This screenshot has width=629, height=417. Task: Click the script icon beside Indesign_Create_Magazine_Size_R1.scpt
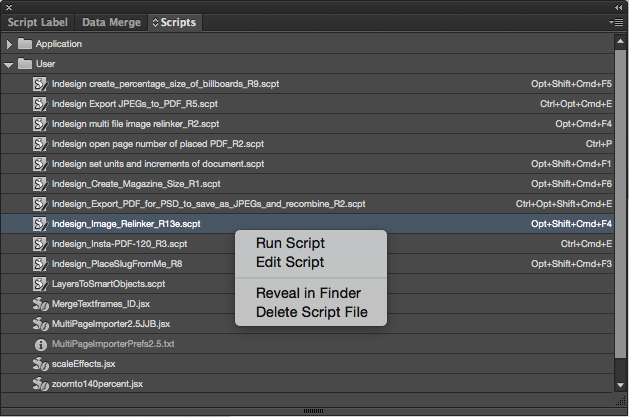[x=40, y=184]
